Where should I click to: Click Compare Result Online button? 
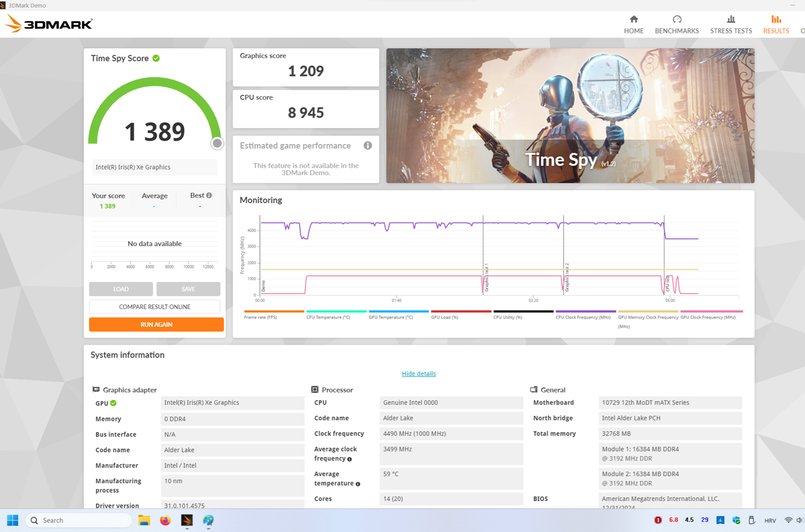pos(155,307)
